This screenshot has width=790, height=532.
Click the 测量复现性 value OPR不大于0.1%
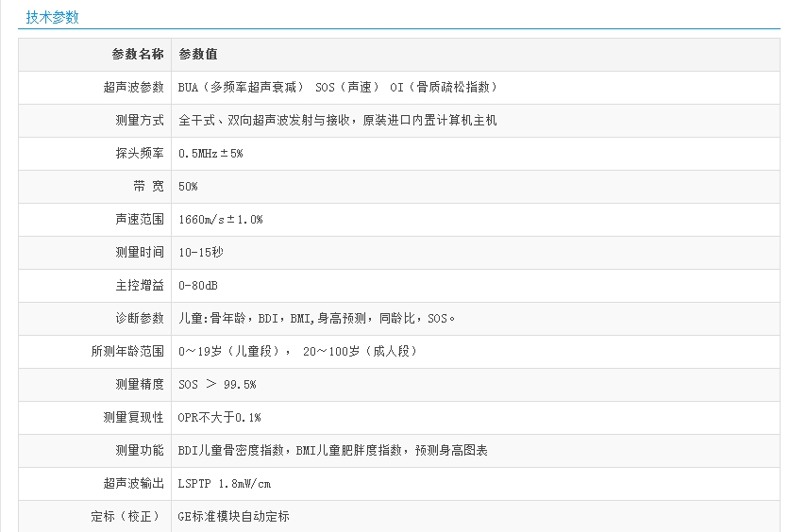219,417
